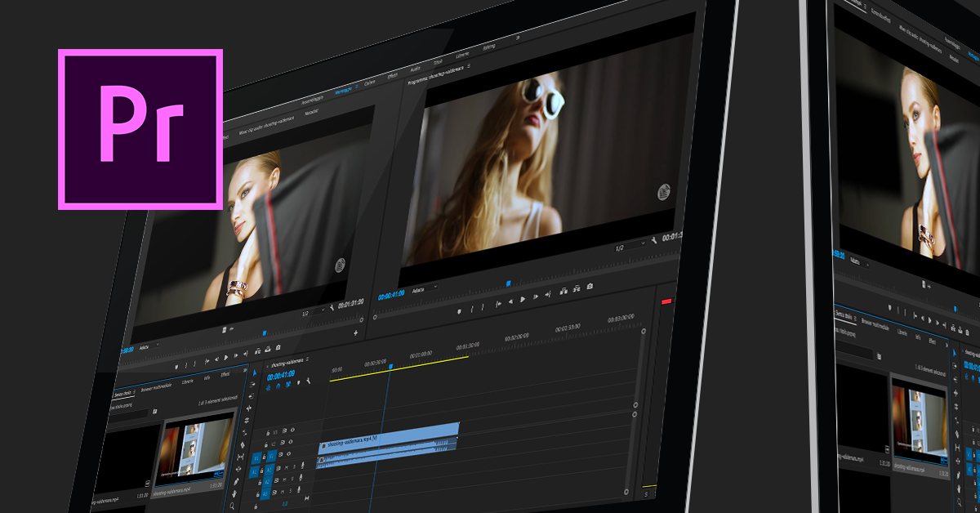Select the Track Select Forward tool
The width and height of the screenshot is (980, 513).
(252, 385)
